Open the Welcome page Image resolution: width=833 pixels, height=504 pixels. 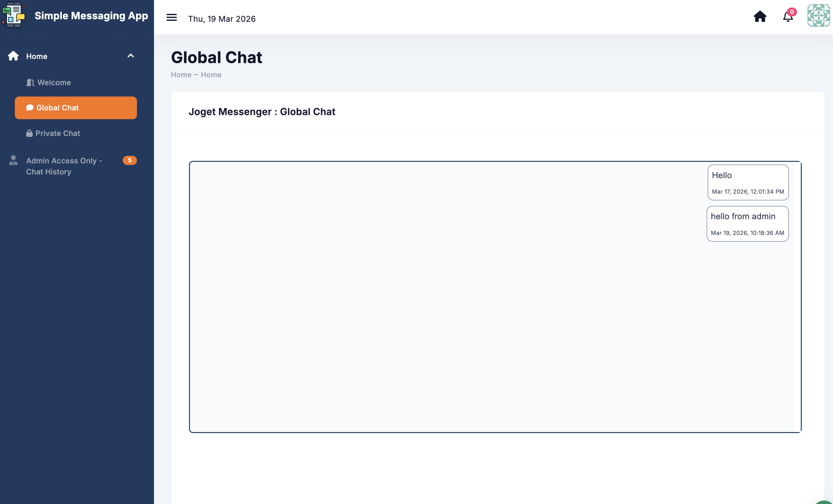(54, 83)
